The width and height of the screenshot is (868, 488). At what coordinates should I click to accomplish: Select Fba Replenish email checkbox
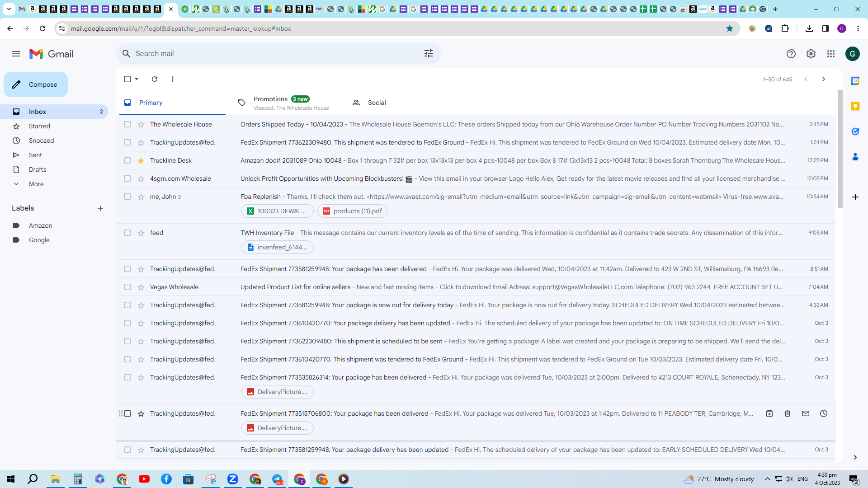coord(127,197)
